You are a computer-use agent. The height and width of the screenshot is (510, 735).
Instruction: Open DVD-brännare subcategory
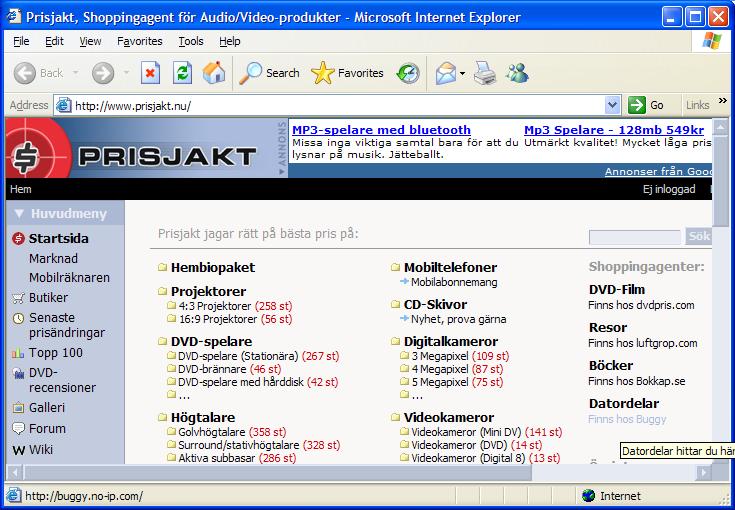pyautogui.click(x=212, y=369)
